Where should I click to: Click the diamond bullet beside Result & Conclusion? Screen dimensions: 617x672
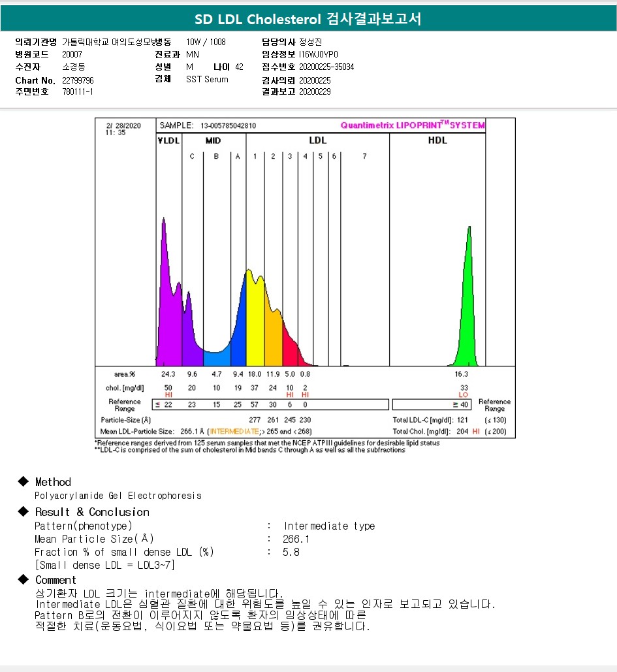point(24,512)
